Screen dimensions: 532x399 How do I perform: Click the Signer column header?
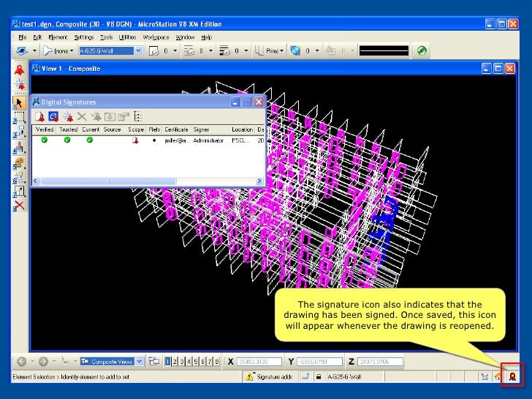202,129
